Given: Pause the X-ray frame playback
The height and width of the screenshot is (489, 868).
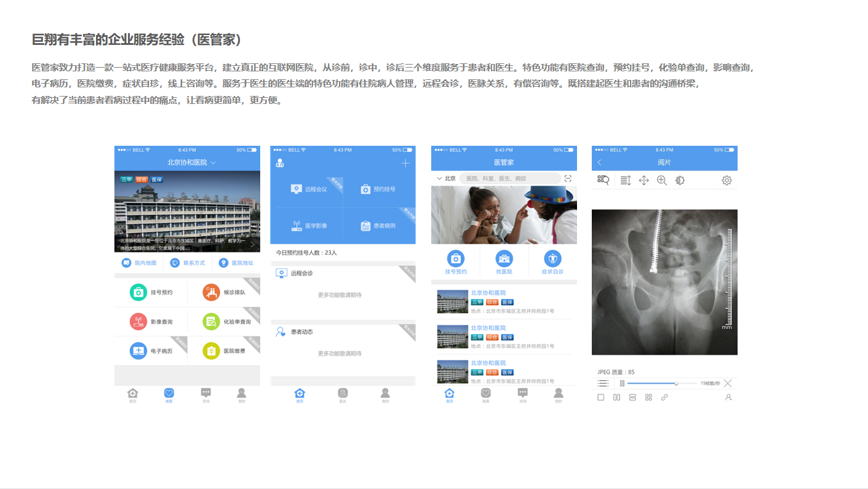Looking at the screenshot, I should pyautogui.click(x=622, y=383).
